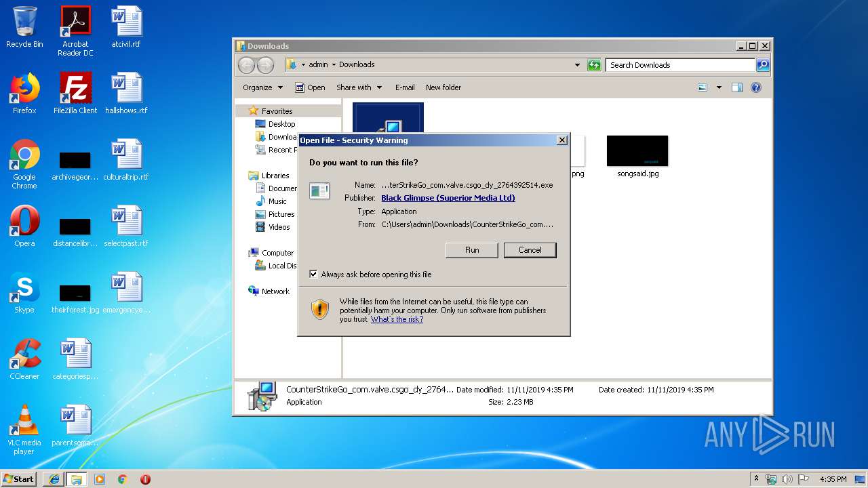Select the categoriesp... document on desktop
The width and height of the screenshot is (868, 488).
[75, 359]
